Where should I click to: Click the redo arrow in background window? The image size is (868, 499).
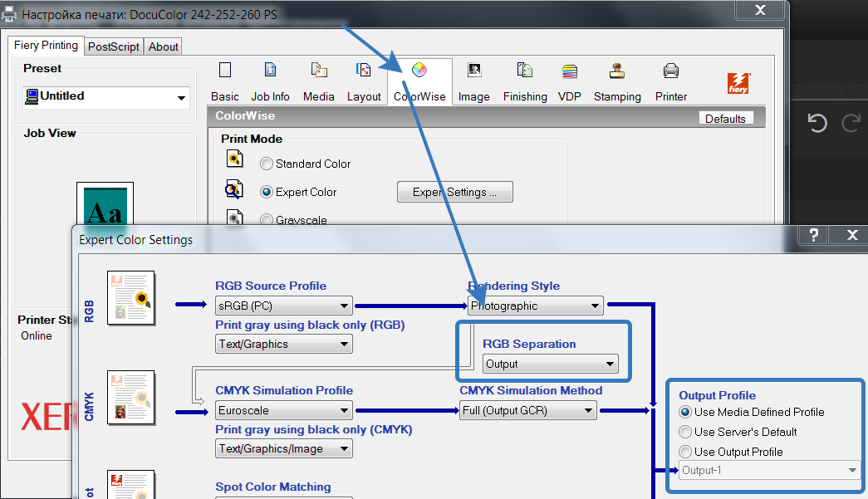pyautogui.click(x=851, y=122)
